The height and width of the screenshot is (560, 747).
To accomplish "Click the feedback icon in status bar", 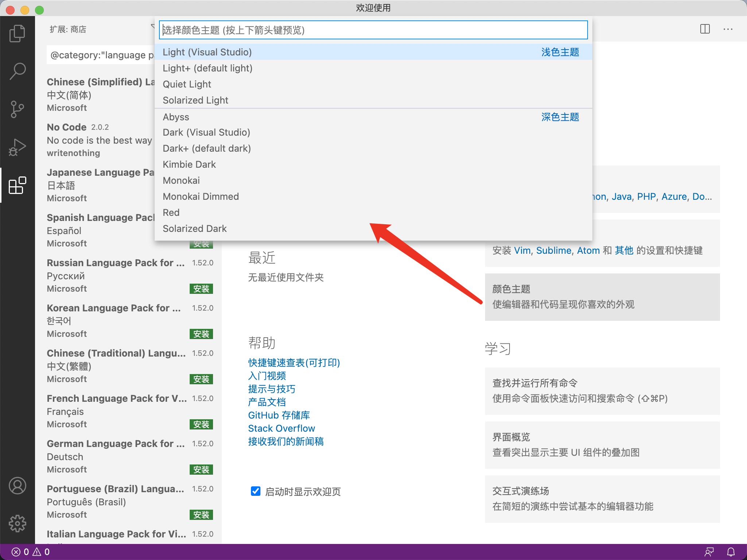I will (x=709, y=552).
